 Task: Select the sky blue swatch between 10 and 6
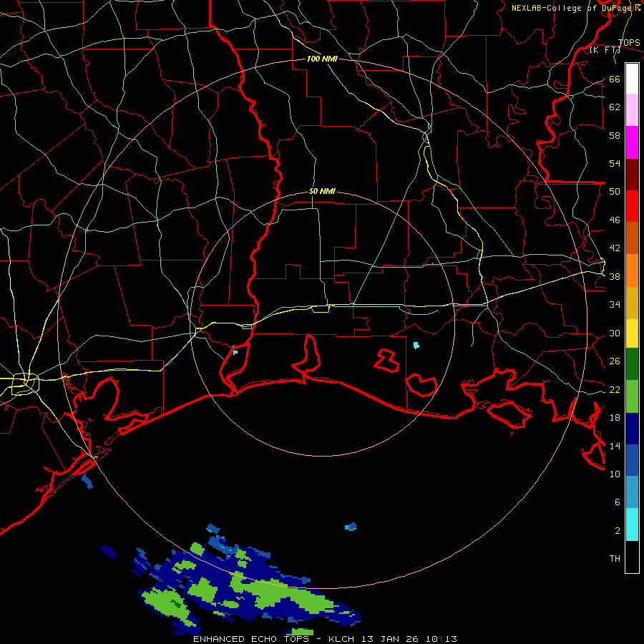click(632, 492)
